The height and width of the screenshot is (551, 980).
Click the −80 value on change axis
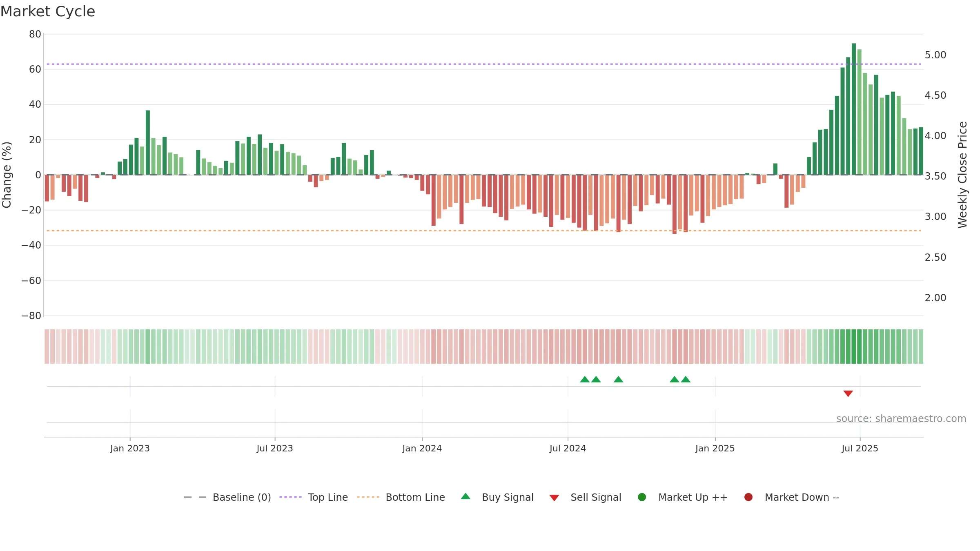tap(31, 315)
